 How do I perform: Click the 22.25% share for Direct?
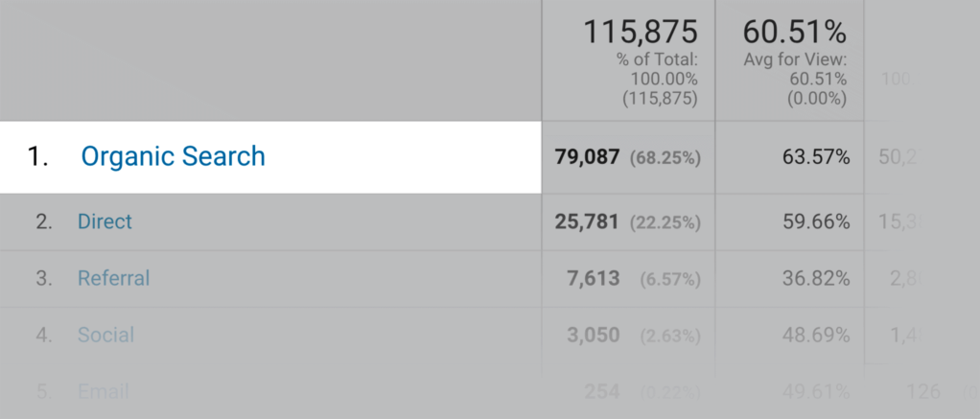(665, 222)
